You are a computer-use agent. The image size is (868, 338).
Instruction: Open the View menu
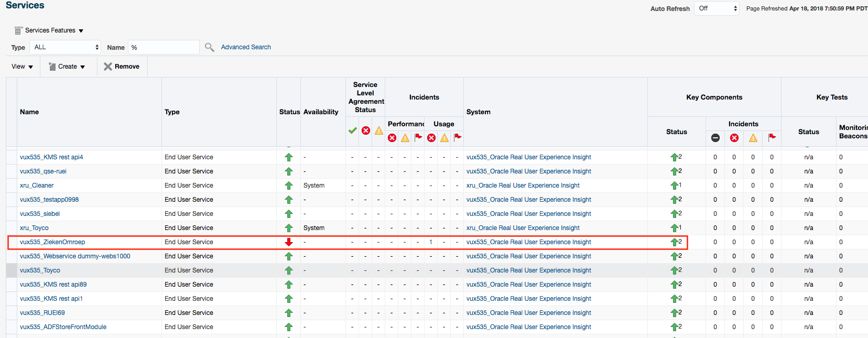click(x=23, y=67)
